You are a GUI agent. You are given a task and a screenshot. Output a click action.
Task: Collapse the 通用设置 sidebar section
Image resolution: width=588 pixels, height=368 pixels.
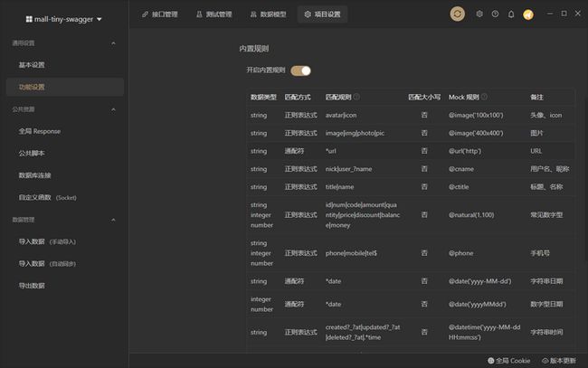click(x=113, y=43)
